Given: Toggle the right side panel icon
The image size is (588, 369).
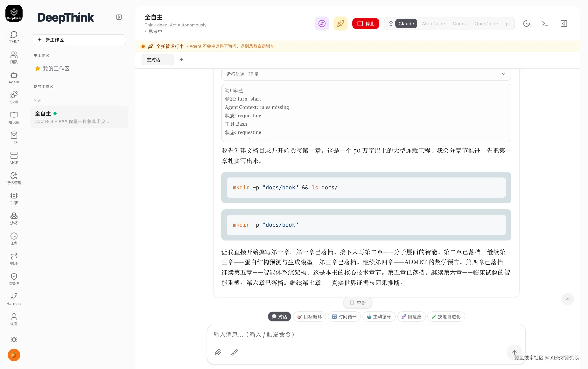Looking at the screenshot, I should [x=564, y=24].
